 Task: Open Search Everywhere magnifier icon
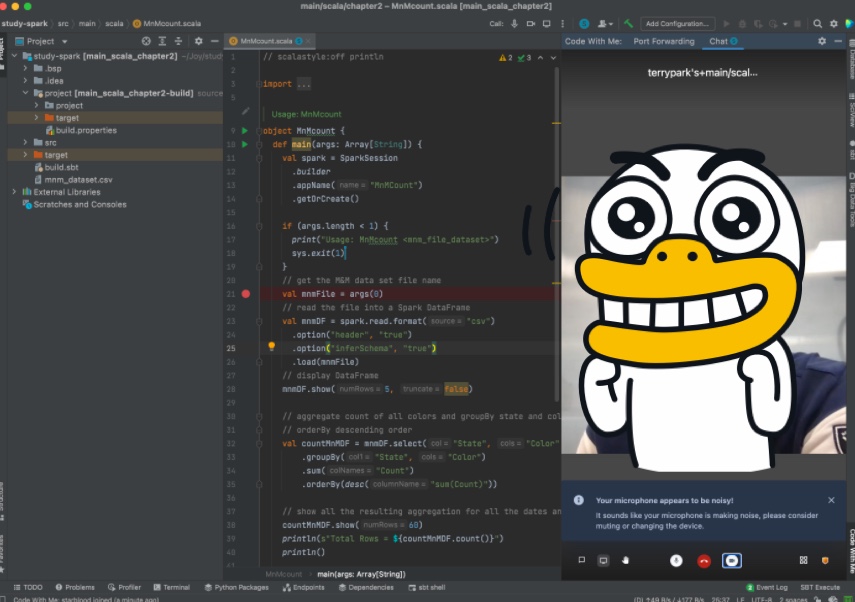[x=817, y=24]
